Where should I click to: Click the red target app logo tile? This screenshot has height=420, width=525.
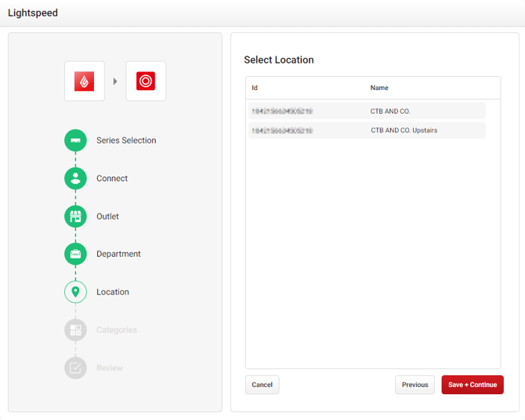pos(146,81)
